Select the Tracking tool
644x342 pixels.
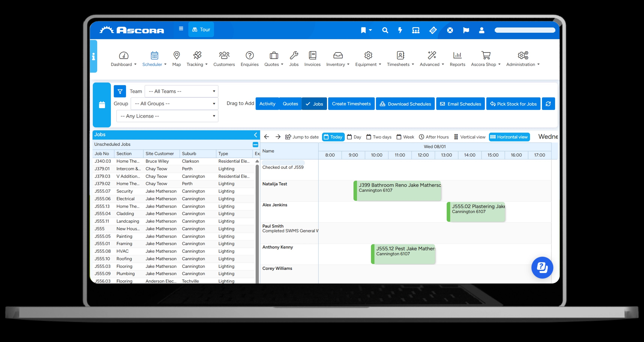pos(196,59)
